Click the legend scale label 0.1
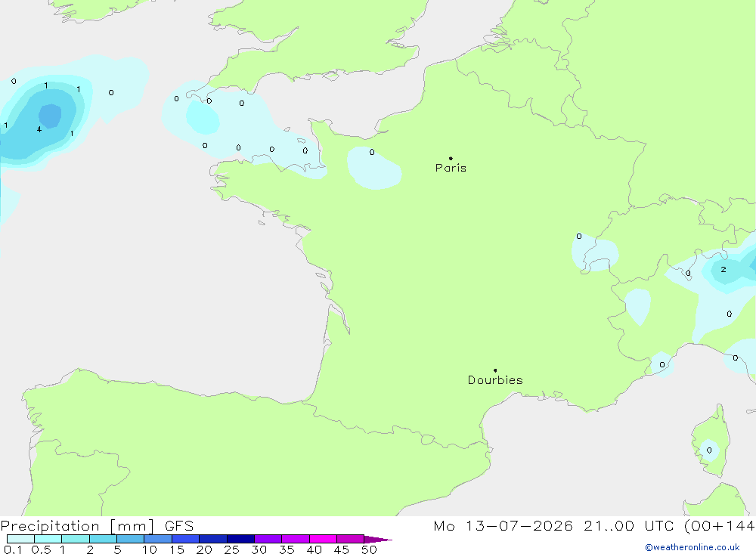This screenshot has width=756, height=554. coord(13,549)
